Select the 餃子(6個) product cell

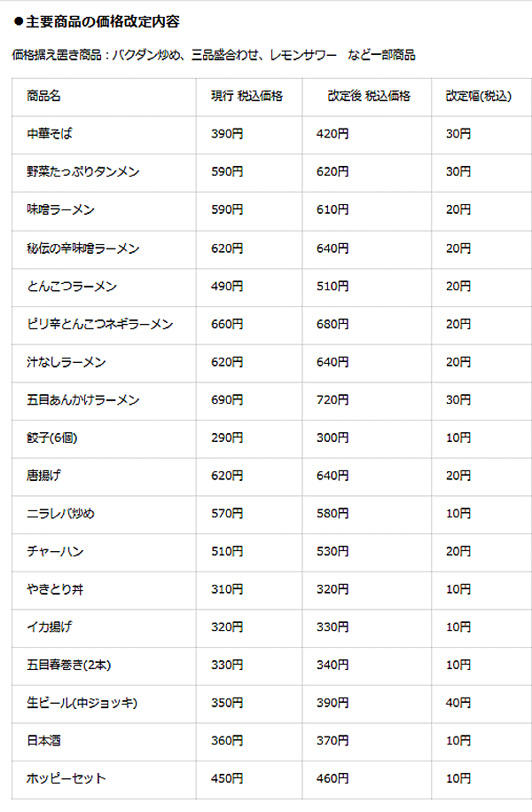point(51,438)
